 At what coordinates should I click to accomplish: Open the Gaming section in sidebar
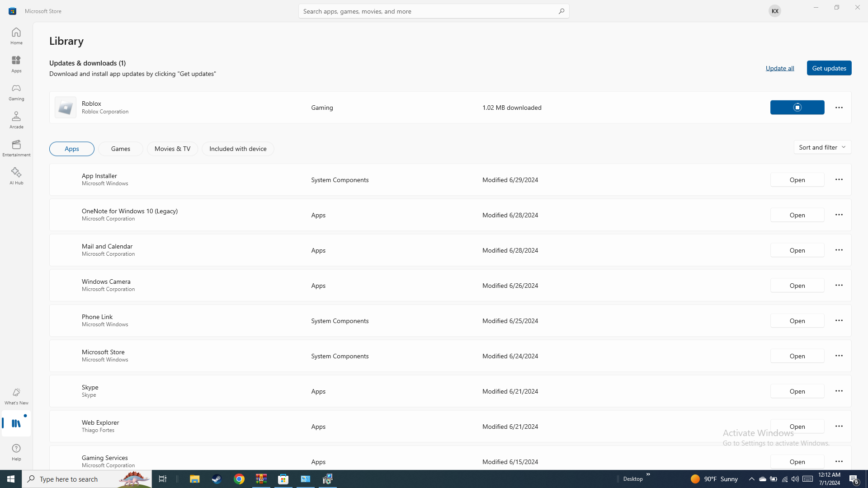pyautogui.click(x=16, y=92)
